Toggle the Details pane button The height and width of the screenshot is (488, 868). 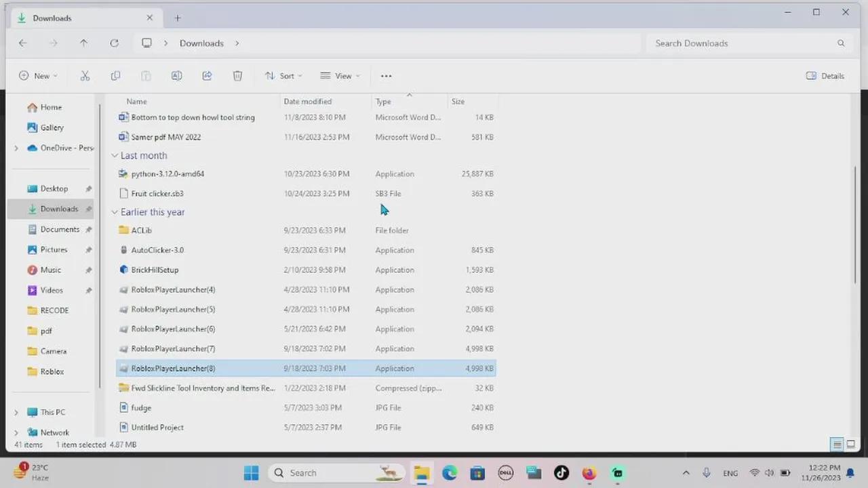pyautogui.click(x=825, y=76)
